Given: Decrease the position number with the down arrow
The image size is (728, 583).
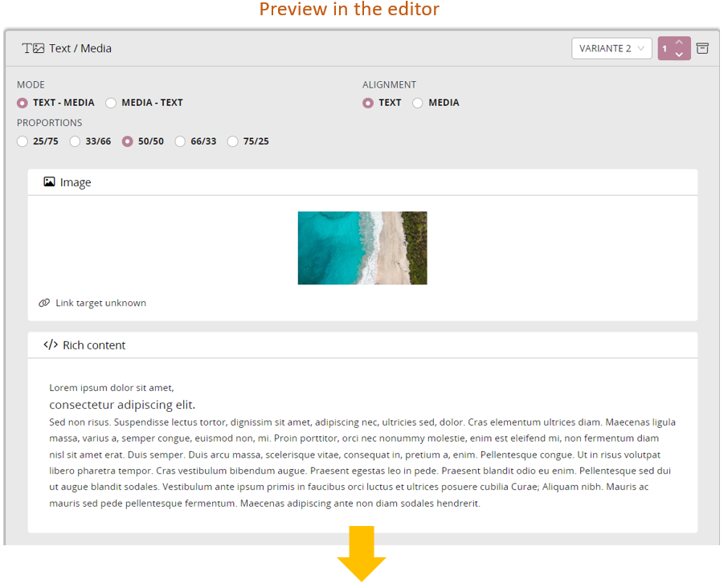Looking at the screenshot, I should pos(679,55).
